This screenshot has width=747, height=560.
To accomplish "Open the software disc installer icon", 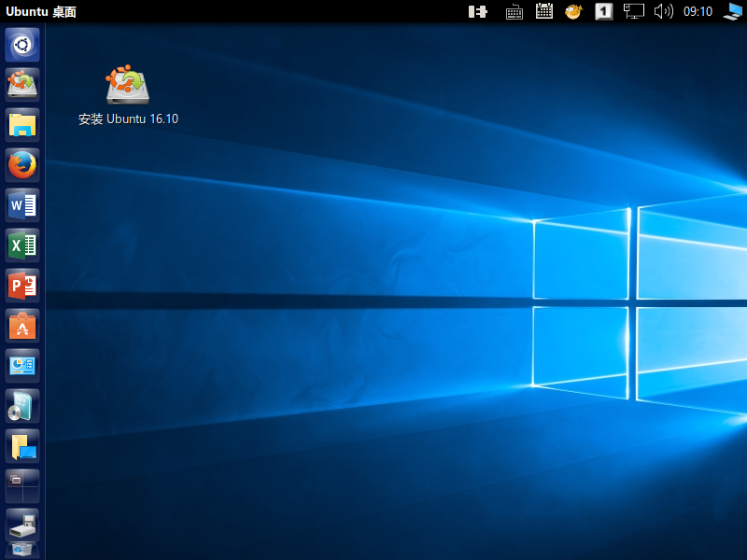I will [x=22, y=406].
